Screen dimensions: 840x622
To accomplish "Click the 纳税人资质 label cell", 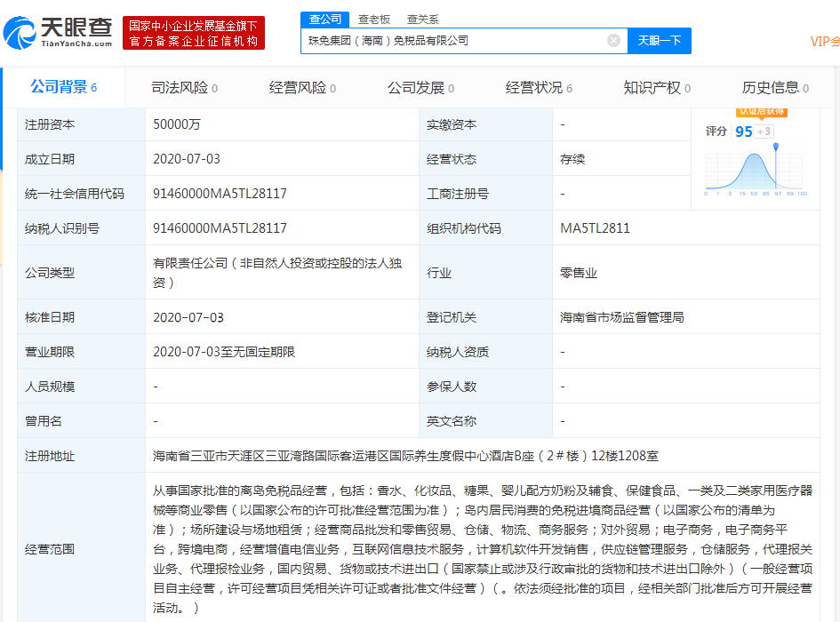I will point(485,352).
